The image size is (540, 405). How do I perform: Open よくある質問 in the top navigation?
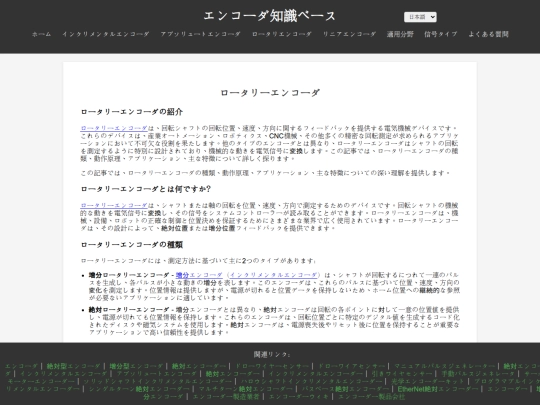coord(488,34)
